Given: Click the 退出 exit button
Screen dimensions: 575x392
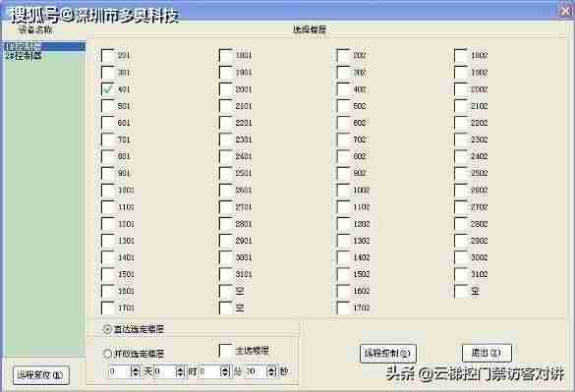Looking at the screenshot, I should click(x=487, y=353).
